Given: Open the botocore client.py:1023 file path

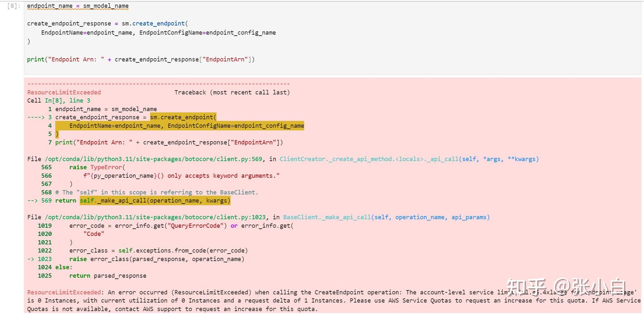Looking at the screenshot, I should click(x=156, y=217).
